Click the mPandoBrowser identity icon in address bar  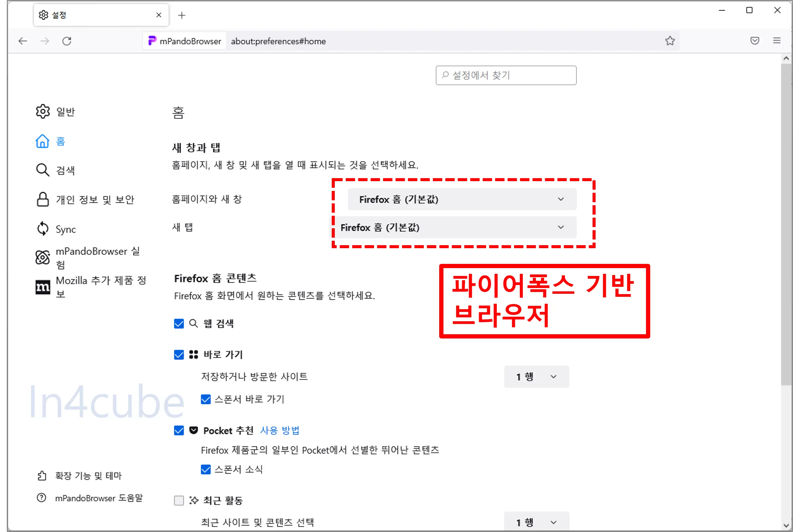pyautogui.click(x=152, y=41)
